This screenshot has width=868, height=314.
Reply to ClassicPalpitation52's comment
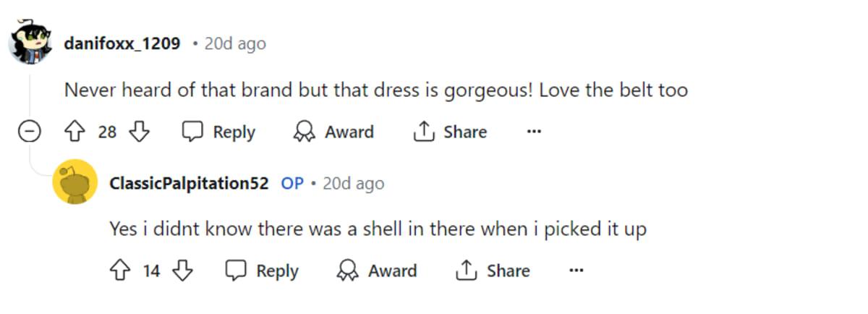coord(262,271)
